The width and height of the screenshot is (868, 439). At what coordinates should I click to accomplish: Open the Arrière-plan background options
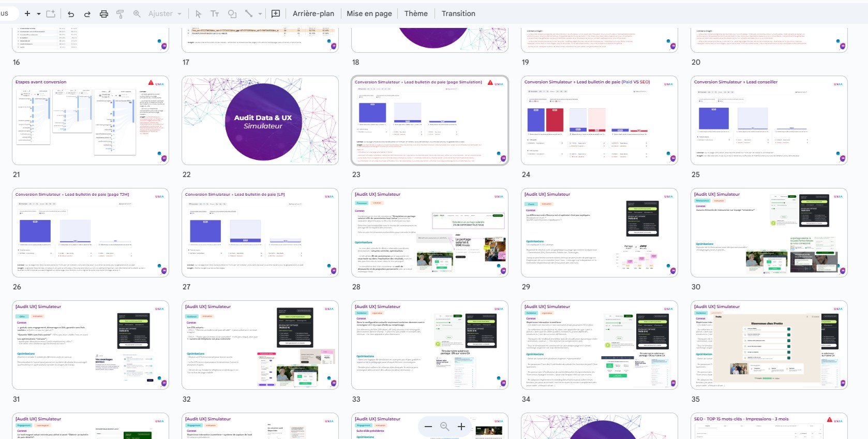tap(313, 13)
